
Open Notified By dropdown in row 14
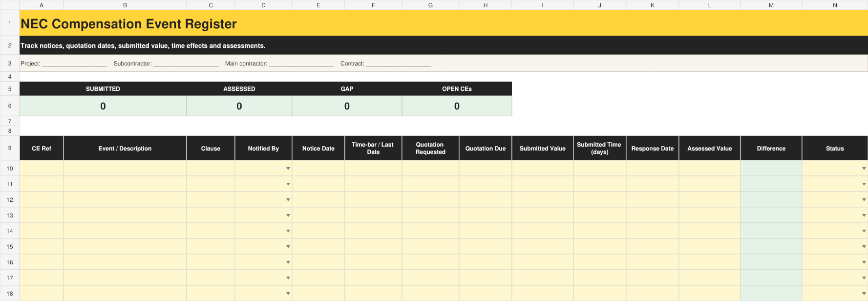pos(288,231)
